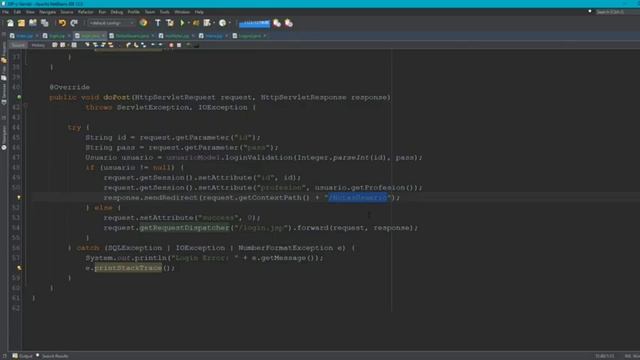Image resolution: width=640 pixels, height=360 pixels.
Task: Click the red stop macro recording icon
Action: click(171, 45)
